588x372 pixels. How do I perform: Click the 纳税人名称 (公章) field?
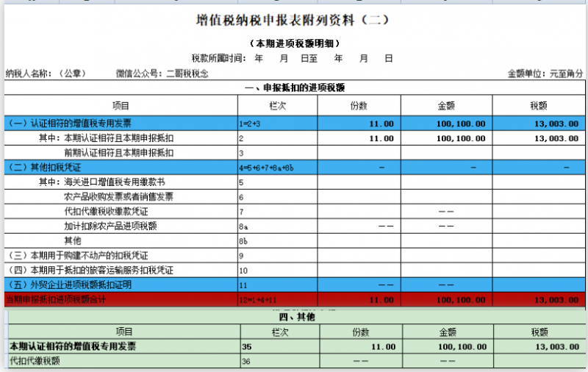click(46, 74)
